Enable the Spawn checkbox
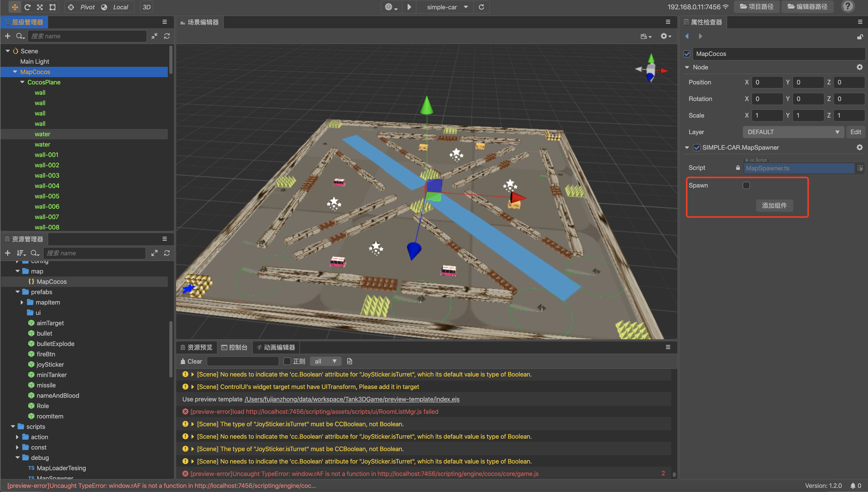868x492 pixels. coord(746,185)
